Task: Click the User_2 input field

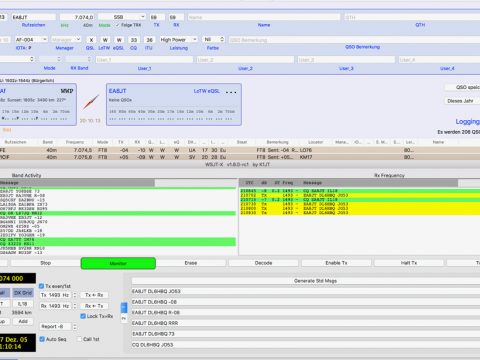Action: [x=245, y=60]
